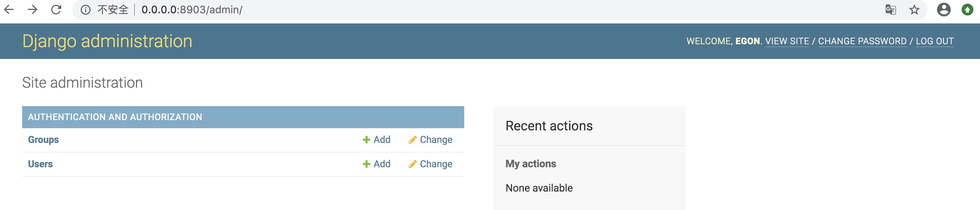Viewport: 980px width, 210px height.
Task: Click Change for Users
Action: coord(431,164)
